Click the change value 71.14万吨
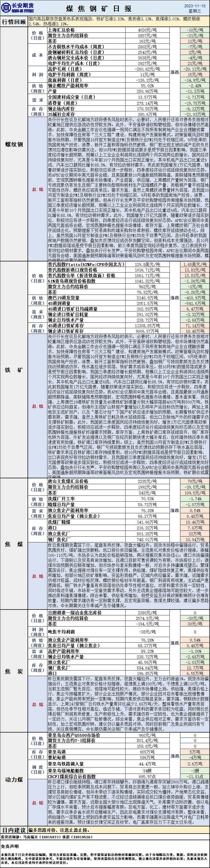This screenshot has width=210, height=868. (195, 326)
